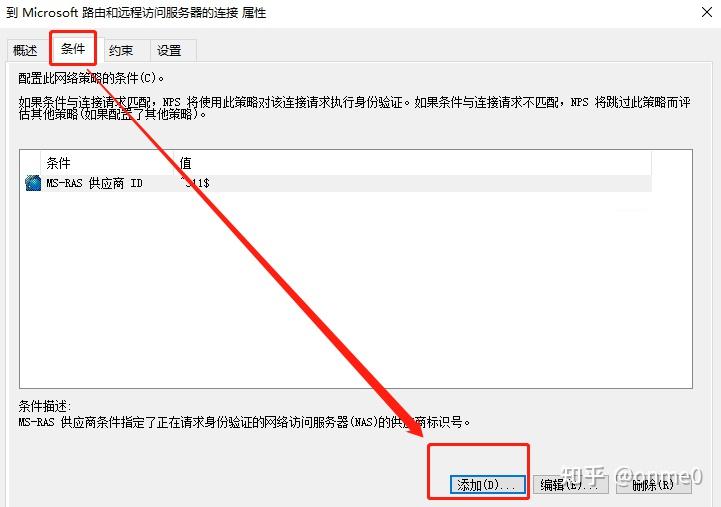The height and width of the screenshot is (507, 721).
Task: Open the 约束 tab
Action: click(122, 51)
